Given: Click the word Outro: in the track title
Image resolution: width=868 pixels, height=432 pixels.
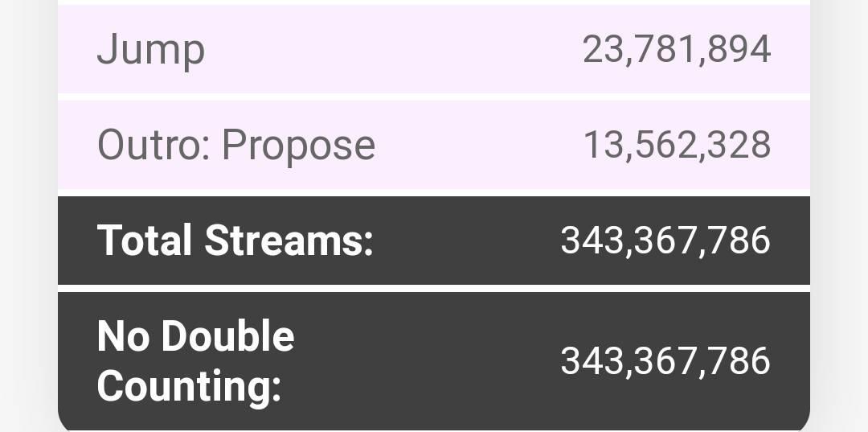Looking at the screenshot, I should click(x=154, y=145).
